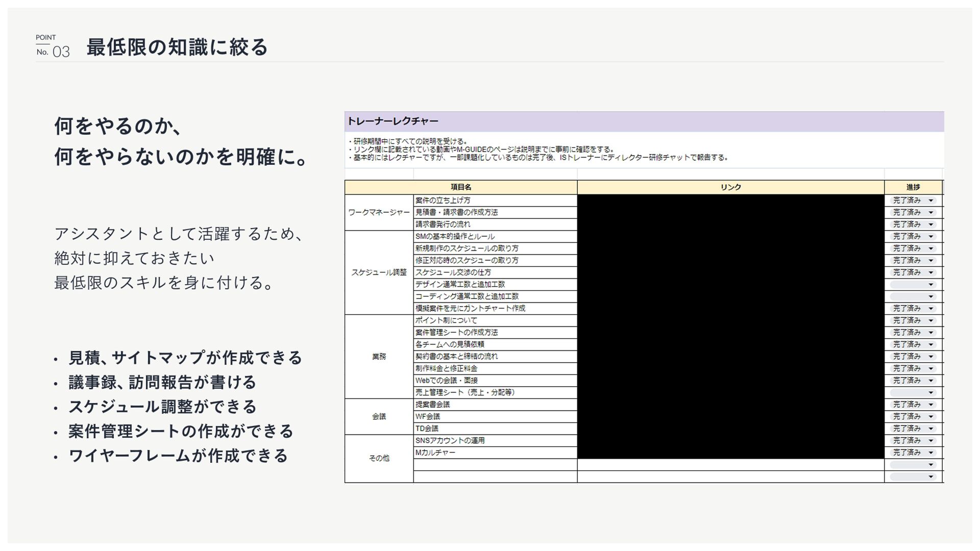Click the スケジュール調整 category cell

(x=379, y=272)
